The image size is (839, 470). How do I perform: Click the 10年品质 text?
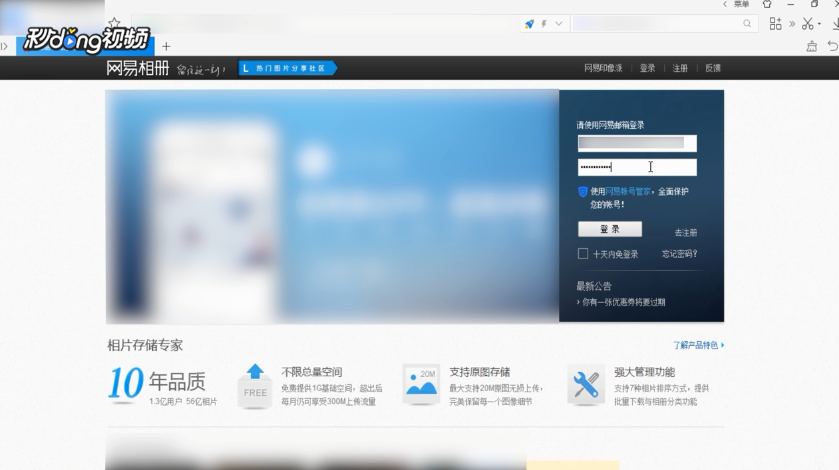157,382
